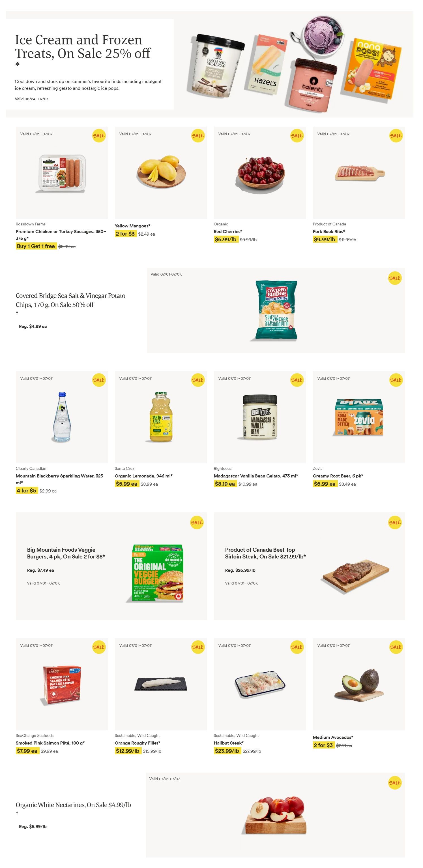The height and width of the screenshot is (868, 423).
Task: Open the Santa Cruz lemonade bottle image
Action: (161, 417)
